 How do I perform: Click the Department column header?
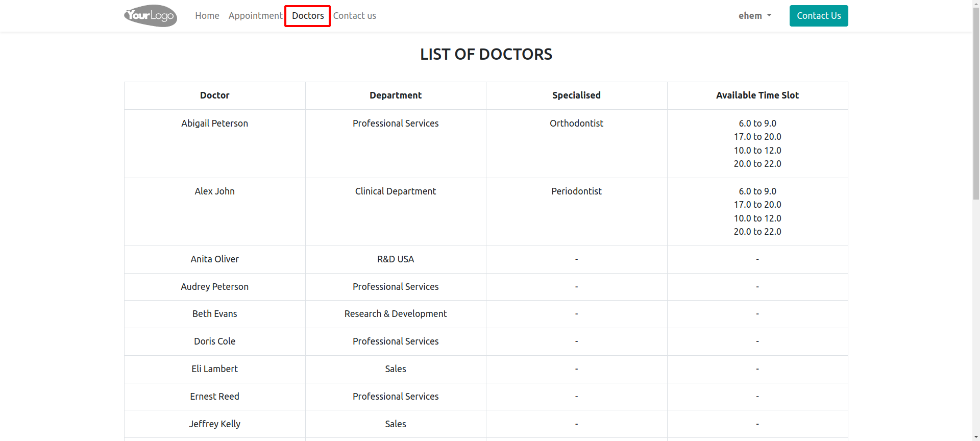tap(396, 95)
